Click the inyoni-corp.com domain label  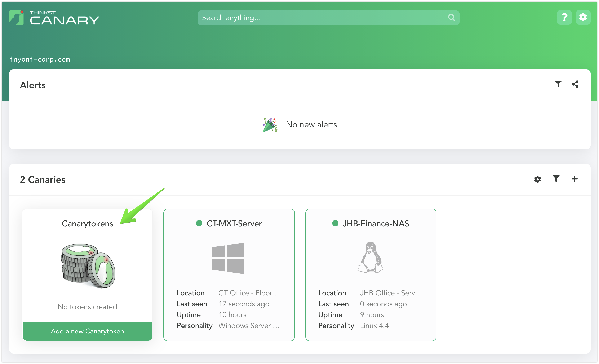tap(40, 59)
